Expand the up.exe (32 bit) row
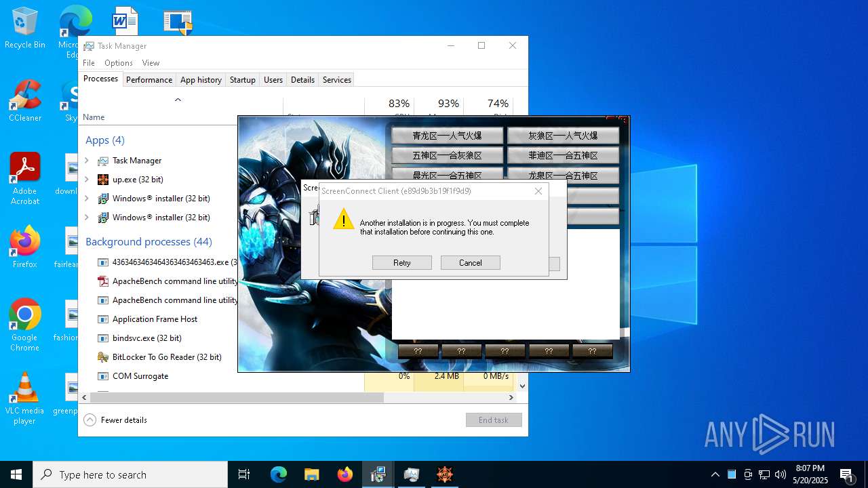Image resolution: width=868 pixels, height=488 pixels. tap(87, 180)
